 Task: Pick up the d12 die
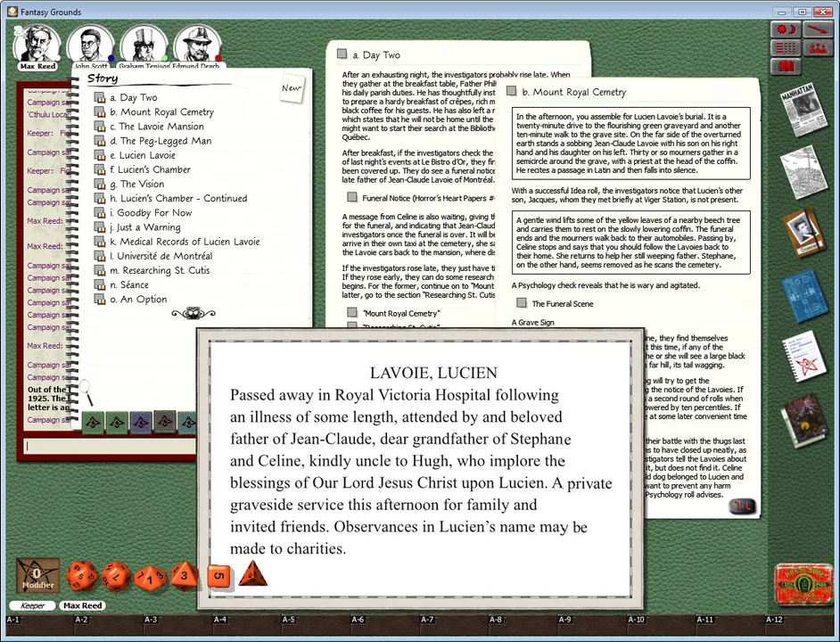pyautogui.click(x=116, y=577)
